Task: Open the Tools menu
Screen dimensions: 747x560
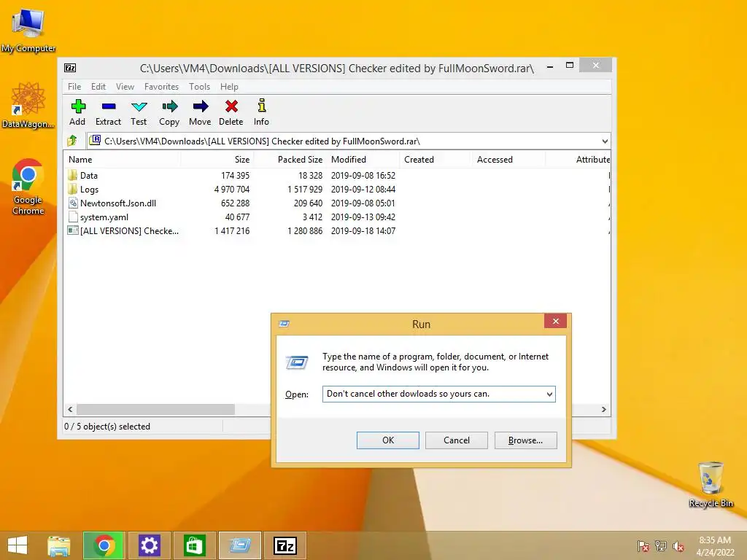Action: 199,87
